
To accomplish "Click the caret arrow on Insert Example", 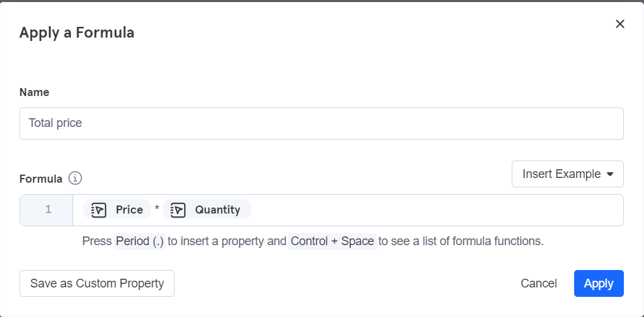I will (610, 174).
